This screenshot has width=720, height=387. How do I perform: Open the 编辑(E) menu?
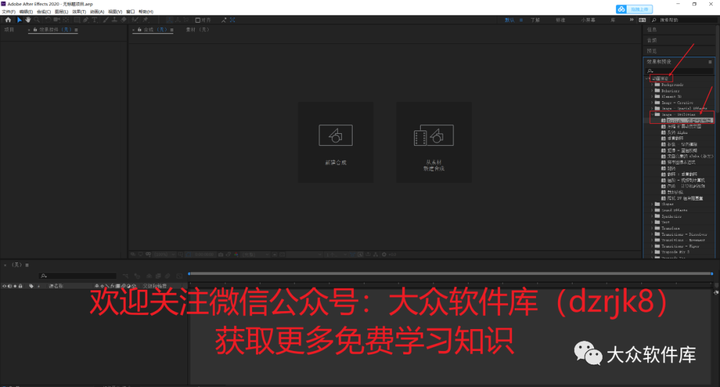(x=26, y=11)
